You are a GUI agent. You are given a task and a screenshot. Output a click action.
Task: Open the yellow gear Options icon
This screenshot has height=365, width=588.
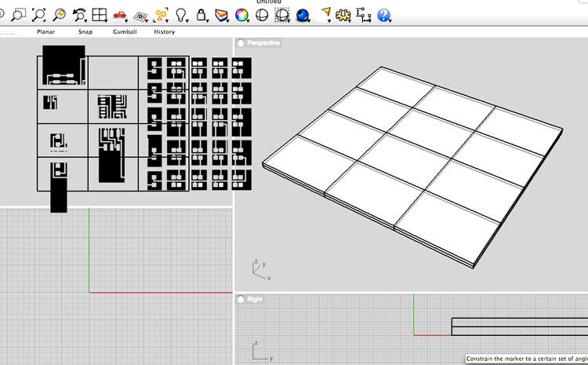pos(343,15)
